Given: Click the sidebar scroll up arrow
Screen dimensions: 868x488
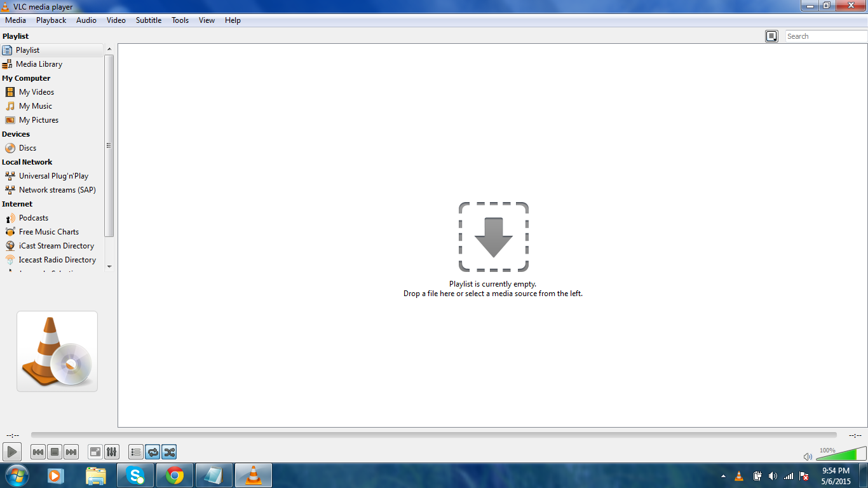Looking at the screenshot, I should coord(109,49).
